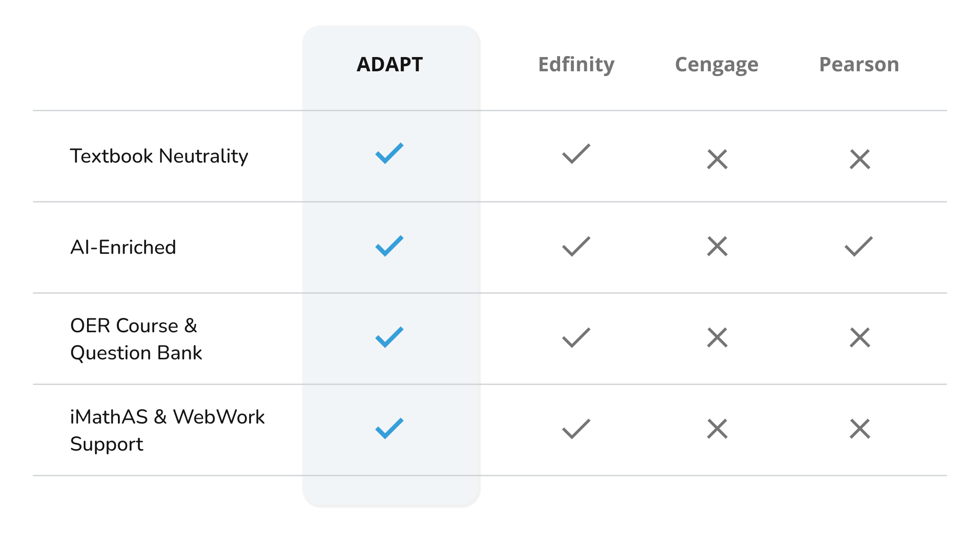Click Cengage's X mark for Textbook Neutrality
Screen dimensions: 980x539
pyautogui.click(x=717, y=159)
